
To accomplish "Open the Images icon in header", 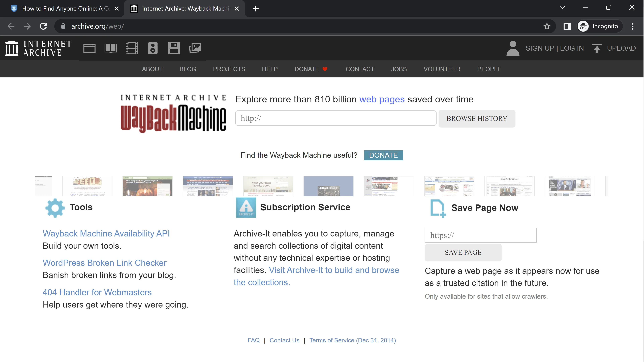I will click(x=195, y=48).
